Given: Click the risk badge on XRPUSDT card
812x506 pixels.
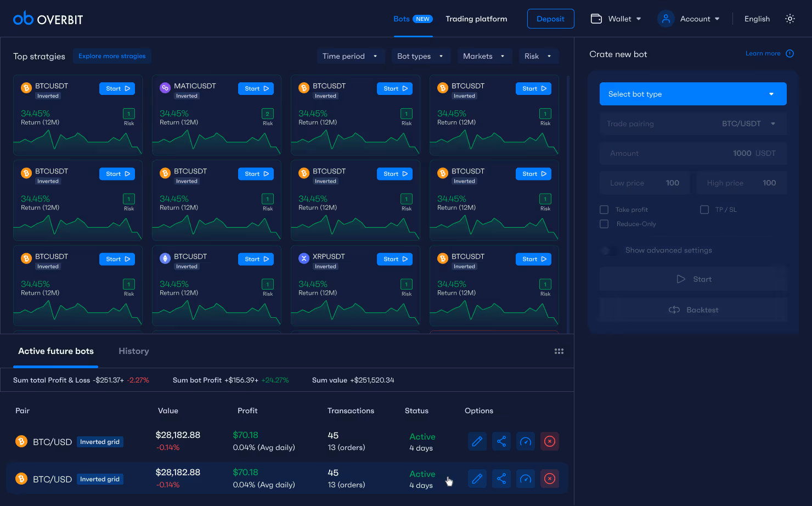Looking at the screenshot, I should pos(406,284).
